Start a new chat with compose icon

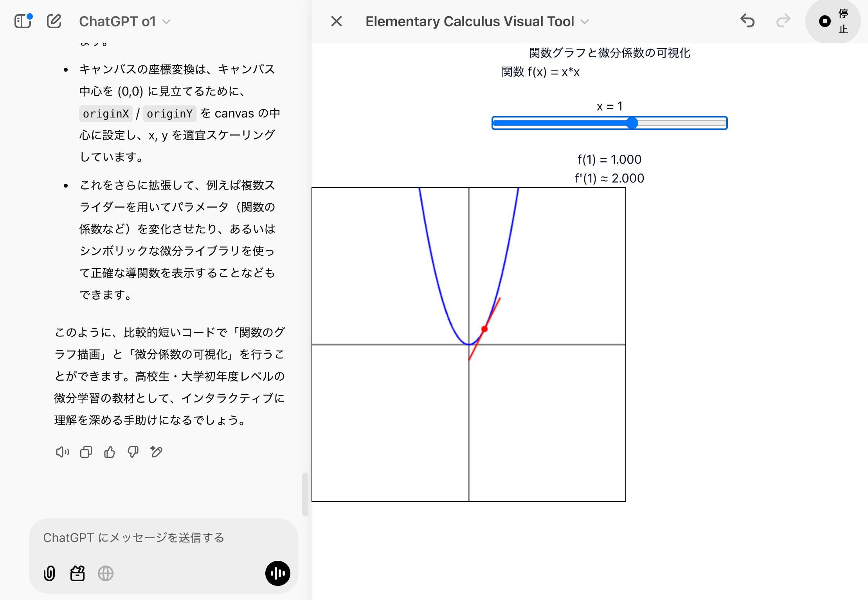[54, 21]
